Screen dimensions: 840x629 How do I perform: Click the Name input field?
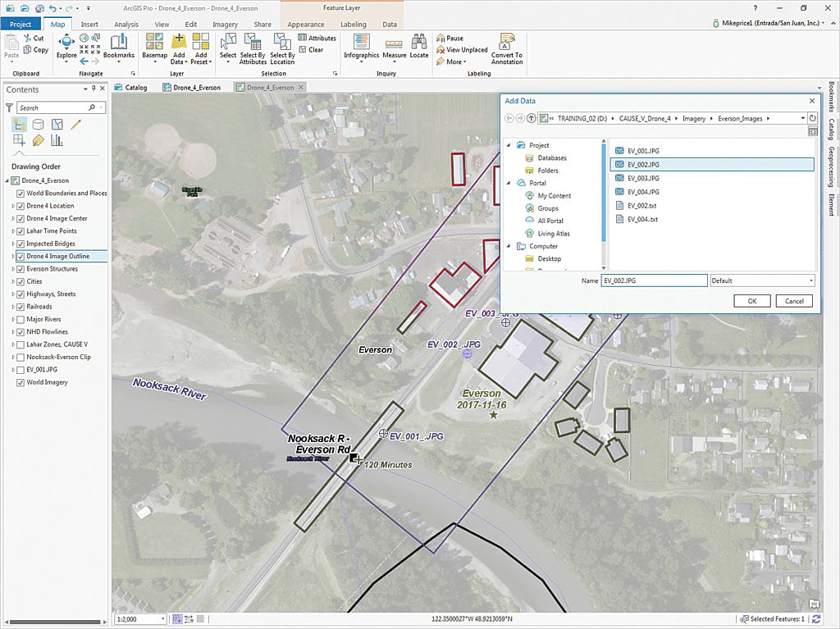[x=654, y=280]
